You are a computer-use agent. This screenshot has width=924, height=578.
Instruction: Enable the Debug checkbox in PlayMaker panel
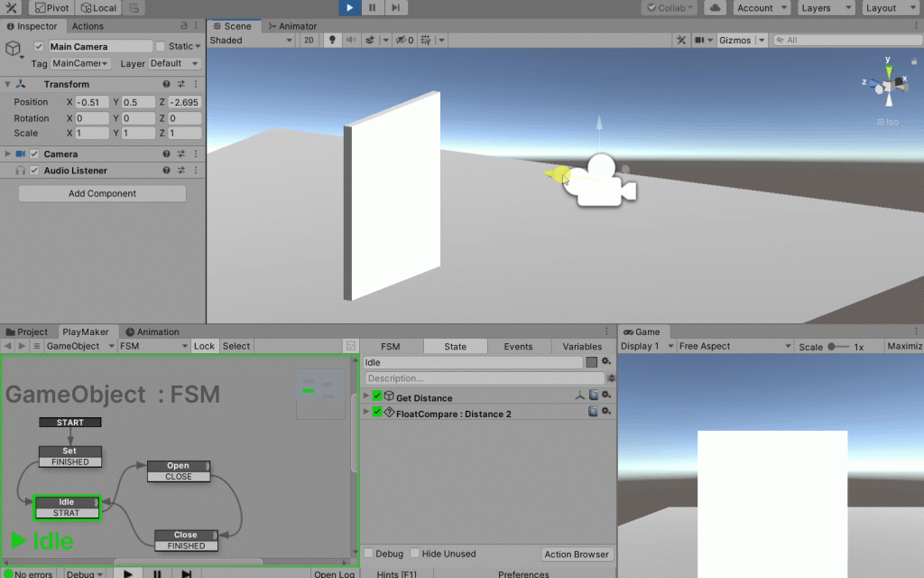[367, 554]
